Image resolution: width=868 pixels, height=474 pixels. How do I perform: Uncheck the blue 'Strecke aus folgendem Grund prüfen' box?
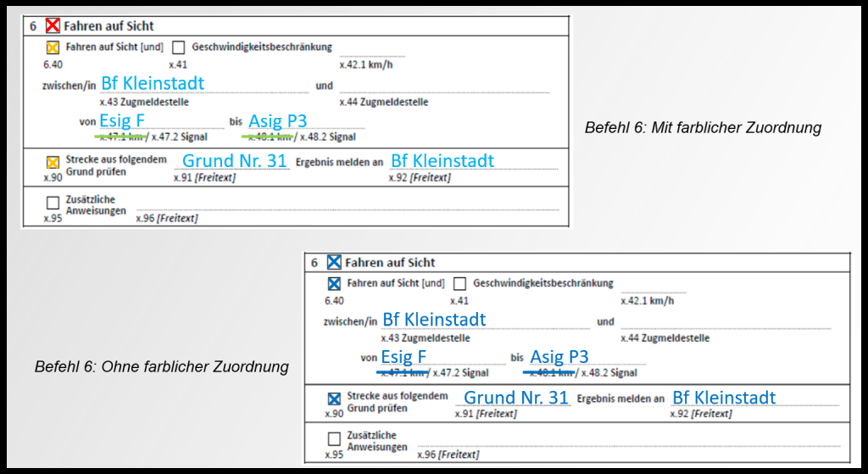[334, 399]
